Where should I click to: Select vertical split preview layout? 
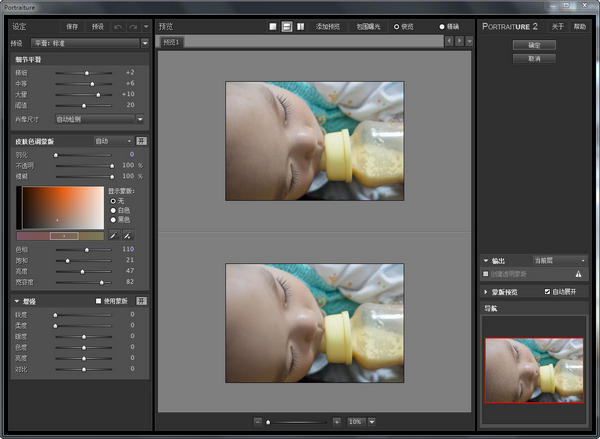(301, 26)
